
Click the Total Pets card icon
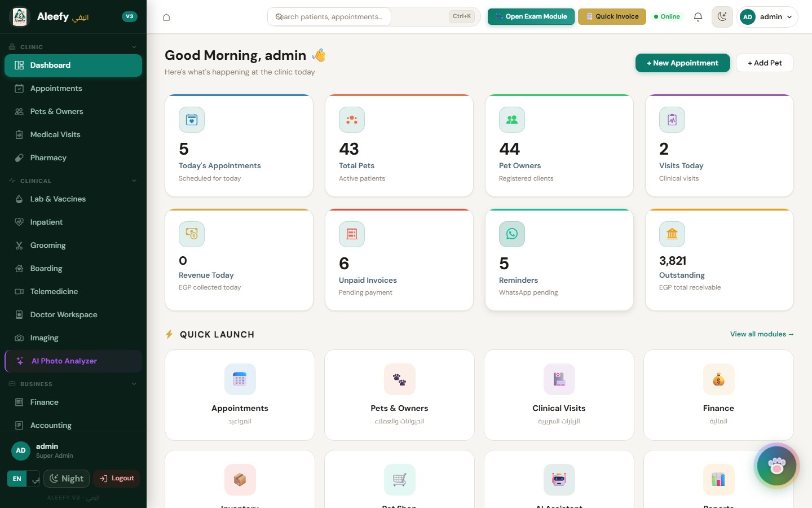(352, 120)
